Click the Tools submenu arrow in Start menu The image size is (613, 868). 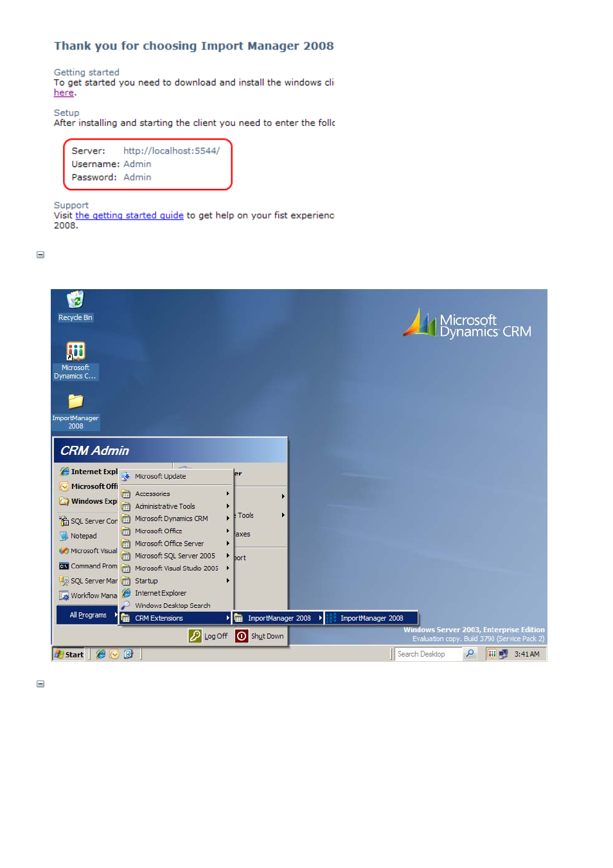(283, 515)
